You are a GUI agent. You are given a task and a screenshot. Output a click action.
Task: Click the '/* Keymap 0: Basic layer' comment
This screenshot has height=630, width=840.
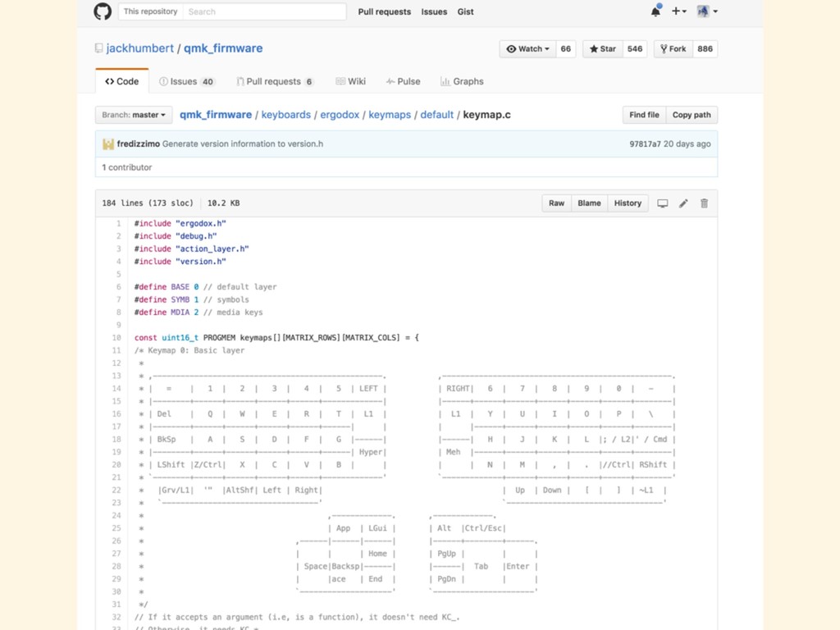point(189,350)
